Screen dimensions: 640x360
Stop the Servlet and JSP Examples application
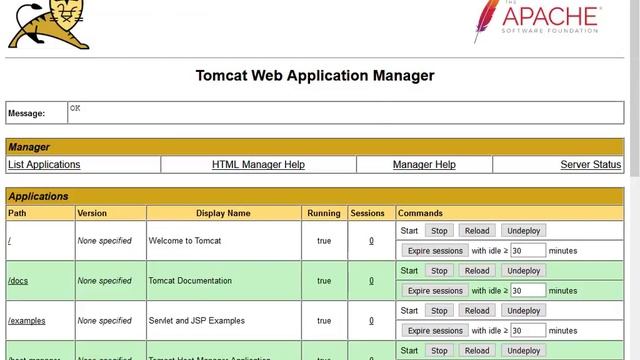(x=439, y=311)
